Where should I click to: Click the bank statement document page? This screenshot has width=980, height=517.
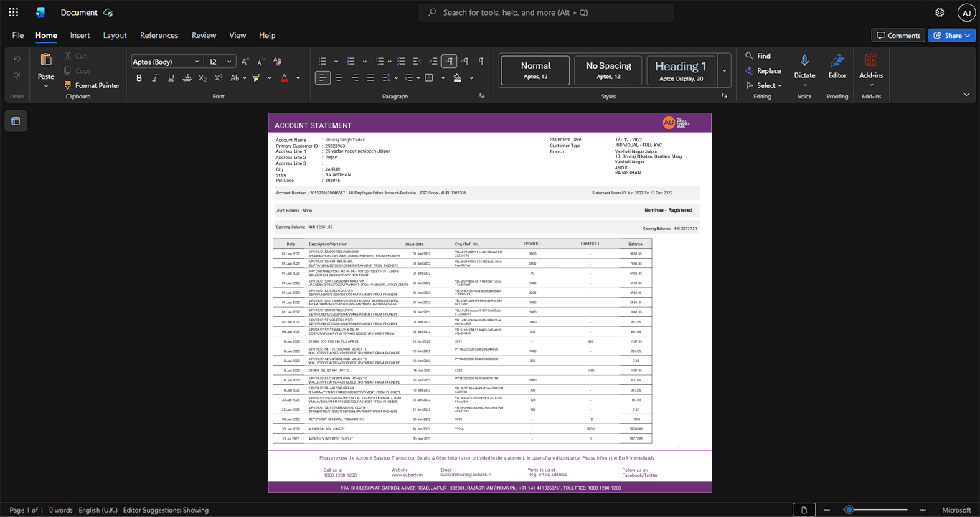(490, 303)
